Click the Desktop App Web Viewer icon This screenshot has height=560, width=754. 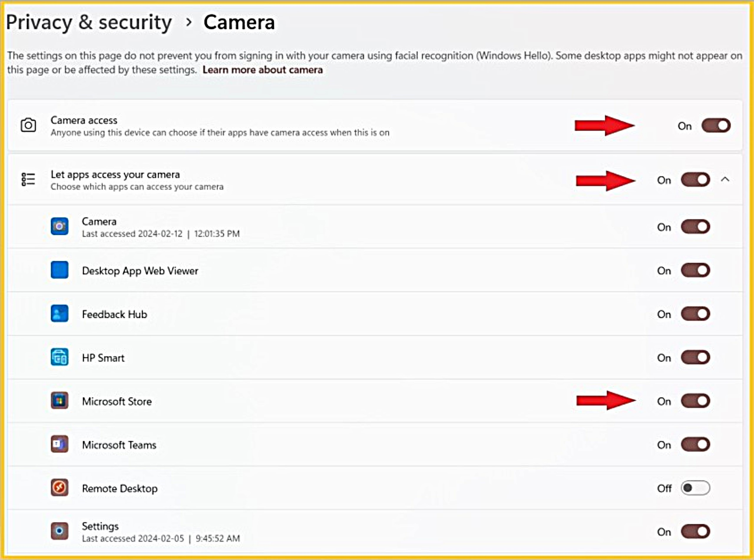[59, 270]
